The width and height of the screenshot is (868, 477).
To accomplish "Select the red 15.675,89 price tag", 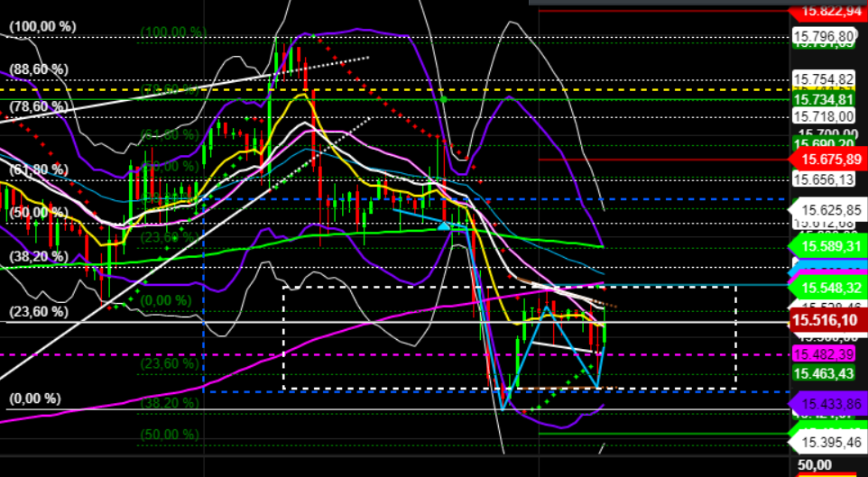I will [x=828, y=160].
